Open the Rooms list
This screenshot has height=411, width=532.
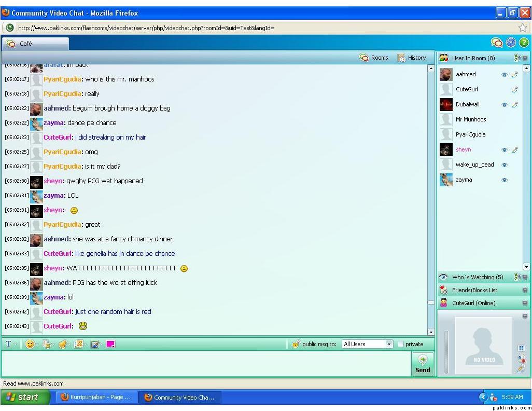374,58
